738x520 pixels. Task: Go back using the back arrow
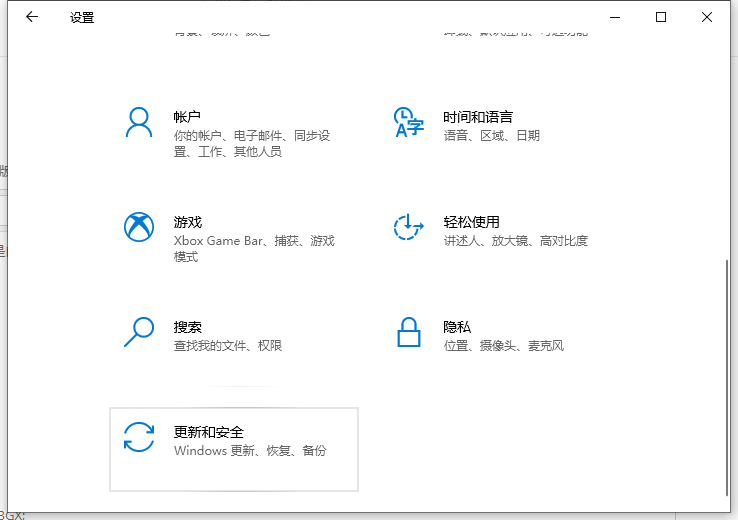click(x=32, y=17)
